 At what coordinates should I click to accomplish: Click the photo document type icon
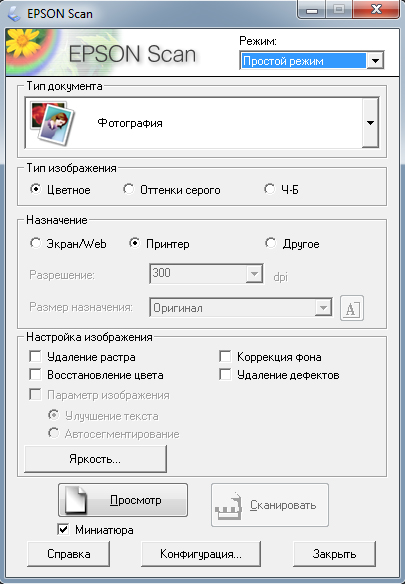[x=52, y=123]
